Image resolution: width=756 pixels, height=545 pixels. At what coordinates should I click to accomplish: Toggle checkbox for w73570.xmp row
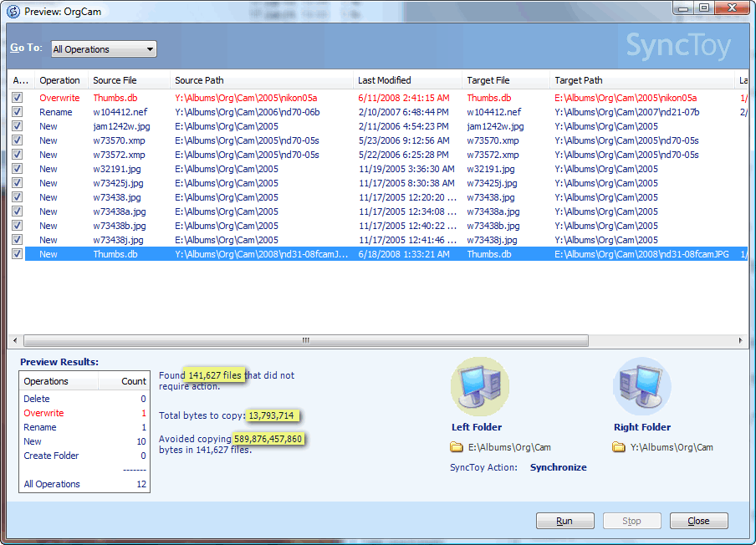click(x=18, y=140)
